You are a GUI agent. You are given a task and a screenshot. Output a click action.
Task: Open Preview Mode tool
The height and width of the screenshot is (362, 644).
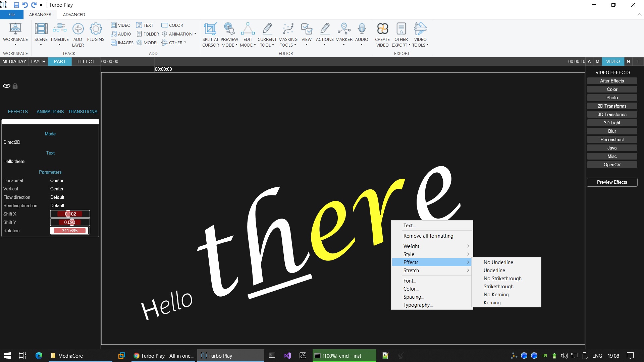pos(229,34)
